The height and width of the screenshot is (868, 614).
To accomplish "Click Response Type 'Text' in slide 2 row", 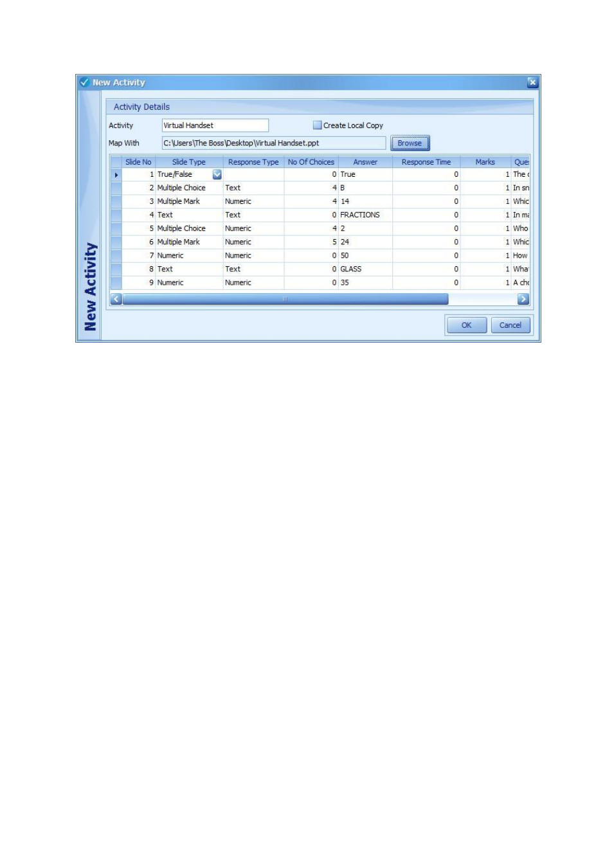I will (x=253, y=188).
